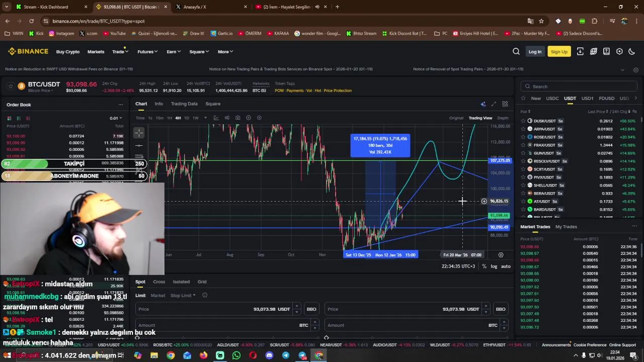Click the AI sparkle icon above chart
Image resolution: width=644 pixels, height=362 pixels.
[x=483, y=104]
